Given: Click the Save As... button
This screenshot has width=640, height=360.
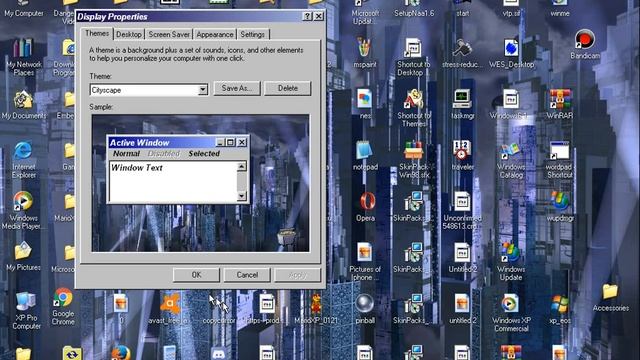Looking at the screenshot, I should click(237, 88).
